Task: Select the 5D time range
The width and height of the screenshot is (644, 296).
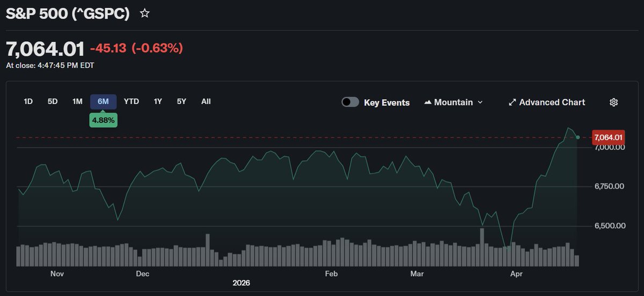Action: (53, 101)
